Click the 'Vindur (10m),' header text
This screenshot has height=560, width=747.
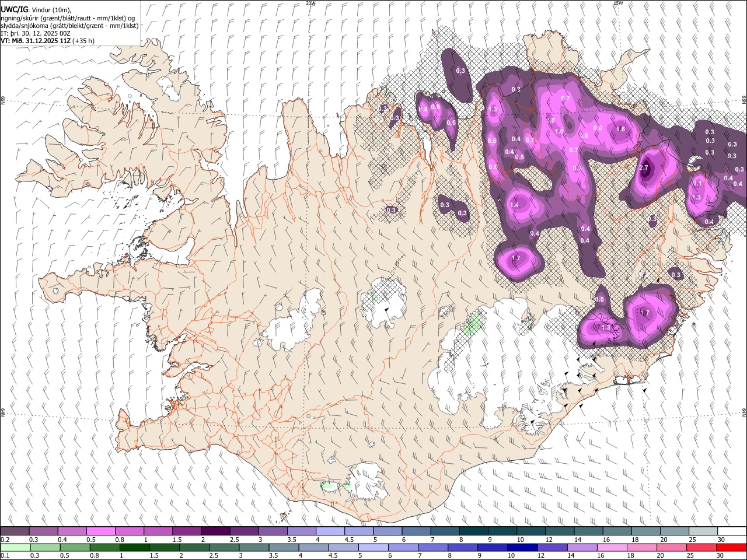tap(51, 10)
